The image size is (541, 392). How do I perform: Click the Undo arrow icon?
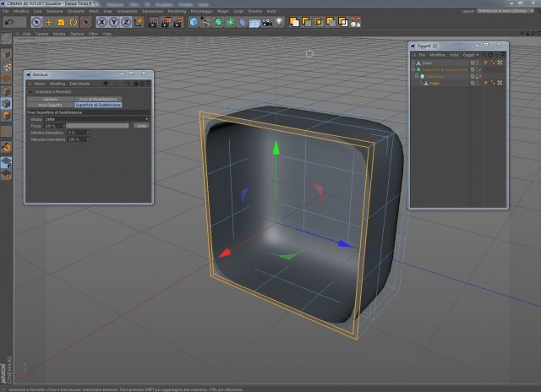9,23
